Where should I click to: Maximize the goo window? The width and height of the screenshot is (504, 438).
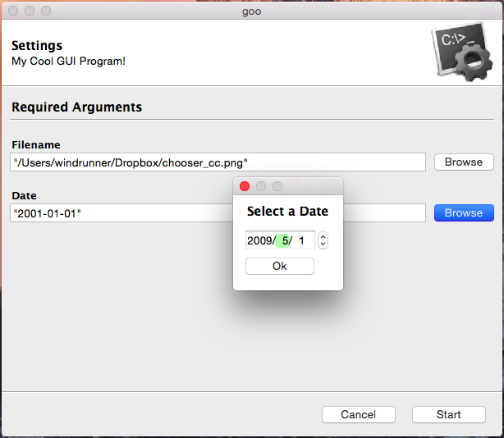tap(46, 11)
